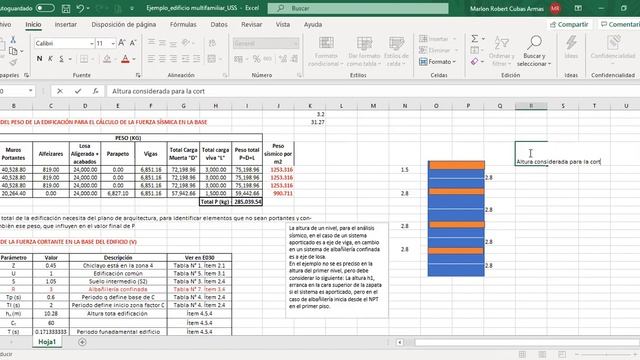
Task: Open the Ayuda tab
Action: (x=313, y=24)
